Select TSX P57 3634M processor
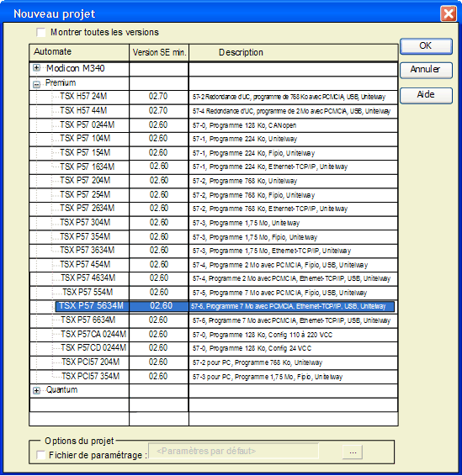The image size is (462, 476). pyautogui.click(x=88, y=250)
